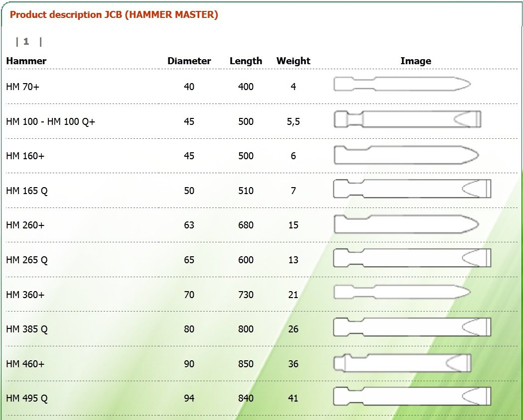523x420 pixels.
Task: Click diameter value 94 for HM 495 Q
Action: point(189,398)
